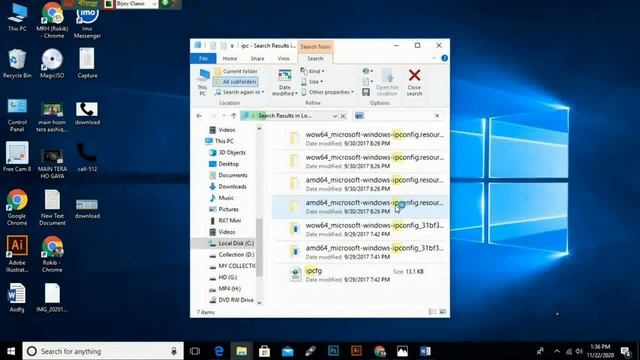Image resolution: width=640 pixels, height=360 pixels.
Task: Open New Text Document on desktop
Action: pyautogui.click(x=52, y=207)
